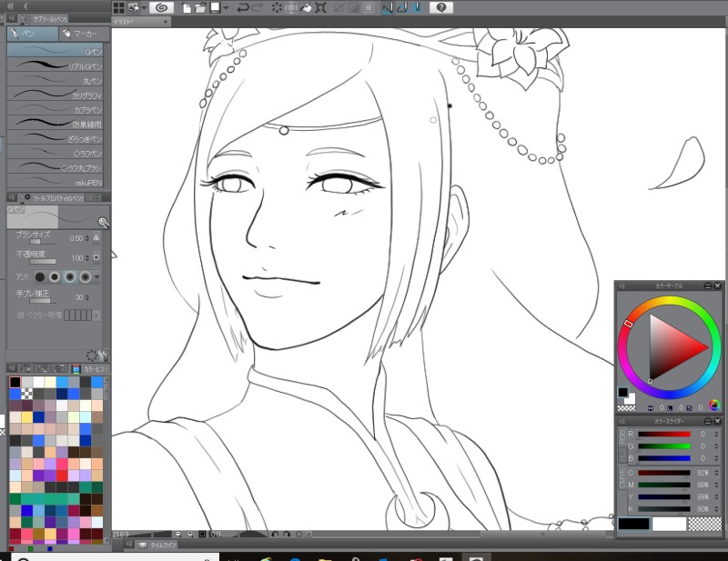Select the no anti-aliasing option
This screenshot has height=561, width=728.
(40, 275)
